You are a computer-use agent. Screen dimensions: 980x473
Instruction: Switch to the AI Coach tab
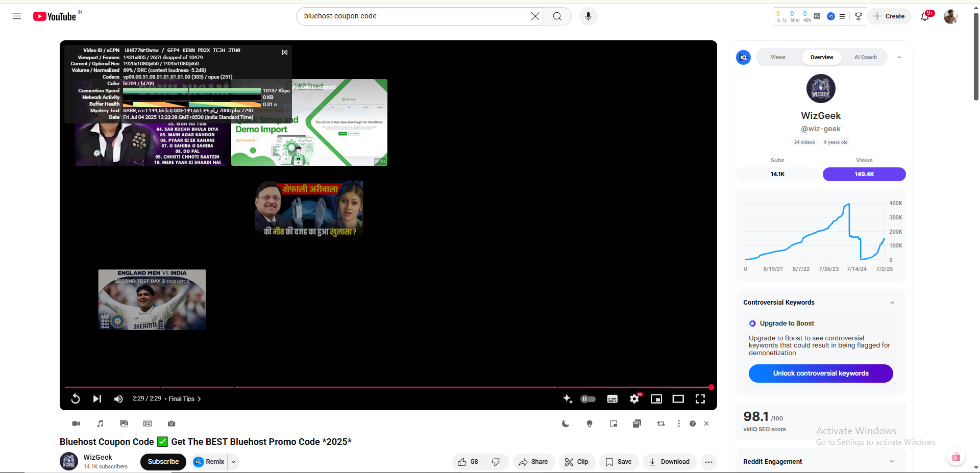tap(866, 57)
